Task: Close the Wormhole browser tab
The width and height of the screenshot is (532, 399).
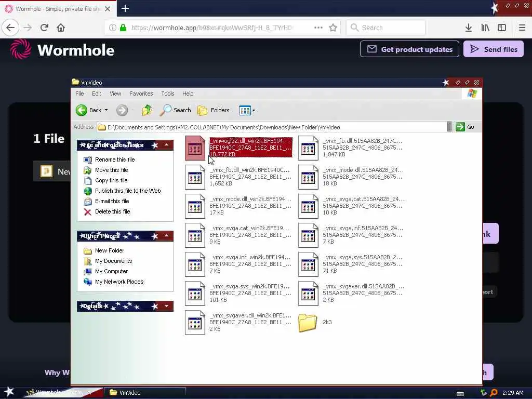Action: coord(108,9)
